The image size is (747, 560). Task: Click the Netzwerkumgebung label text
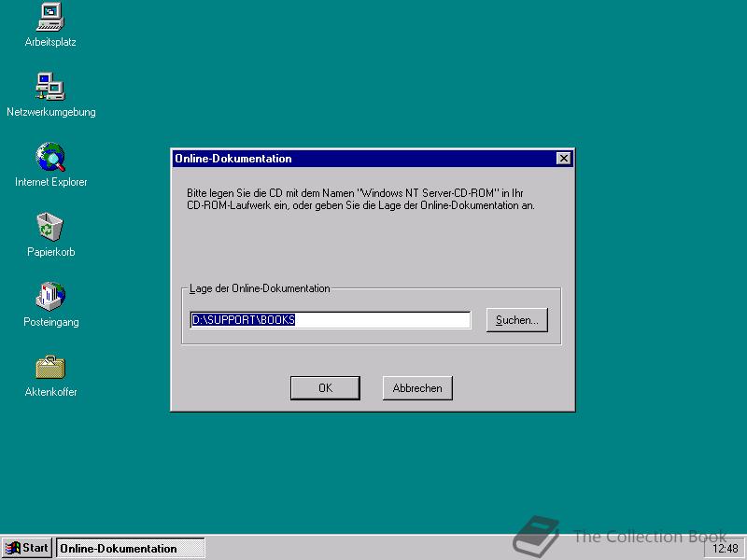[51, 112]
